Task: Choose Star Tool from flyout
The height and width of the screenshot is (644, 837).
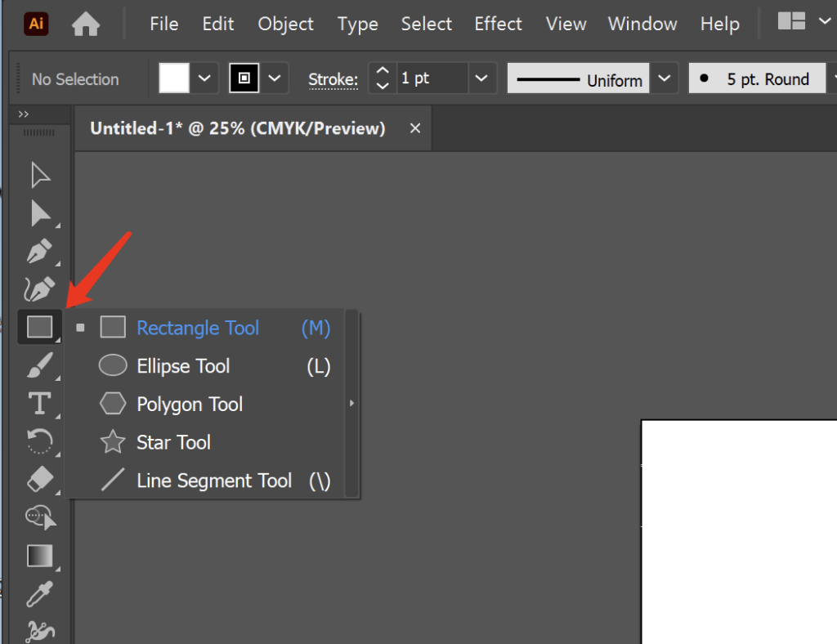Action: 173,442
